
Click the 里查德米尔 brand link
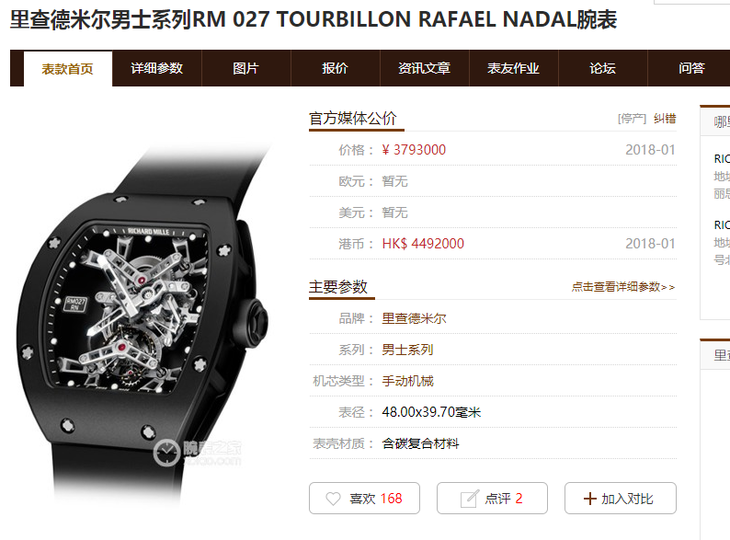tap(414, 318)
